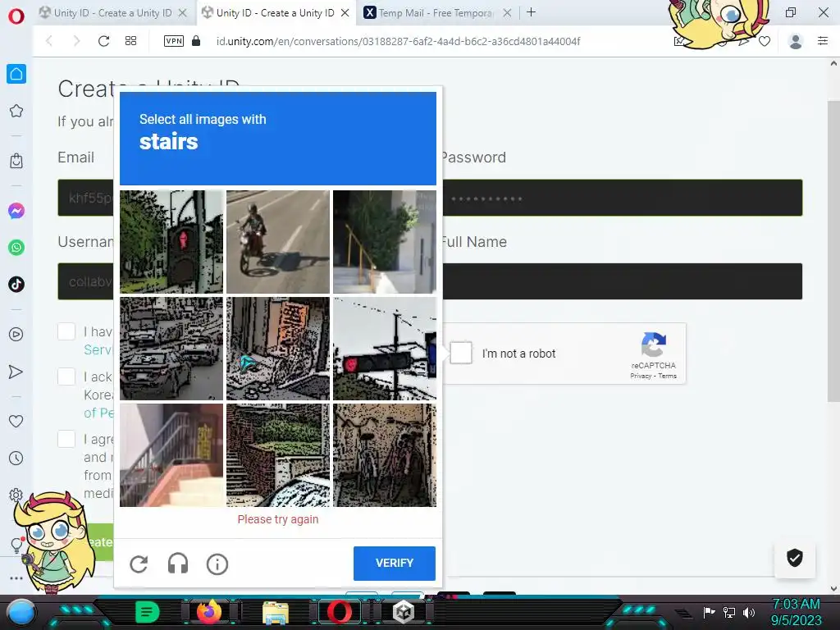Check the 'I agree' marketing checkbox
Viewport: 840px width, 630px height.
66,439
